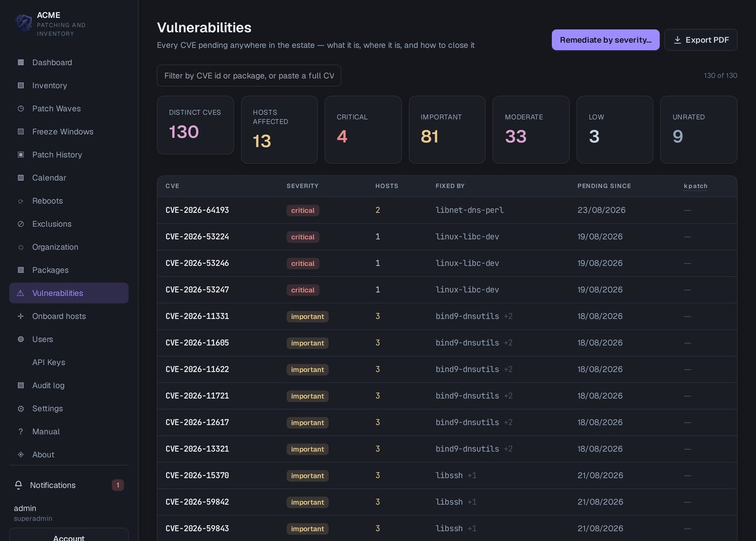Image resolution: width=756 pixels, height=541 pixels.
Task: Click the kpatch column header
Action: tap(695, 186)
